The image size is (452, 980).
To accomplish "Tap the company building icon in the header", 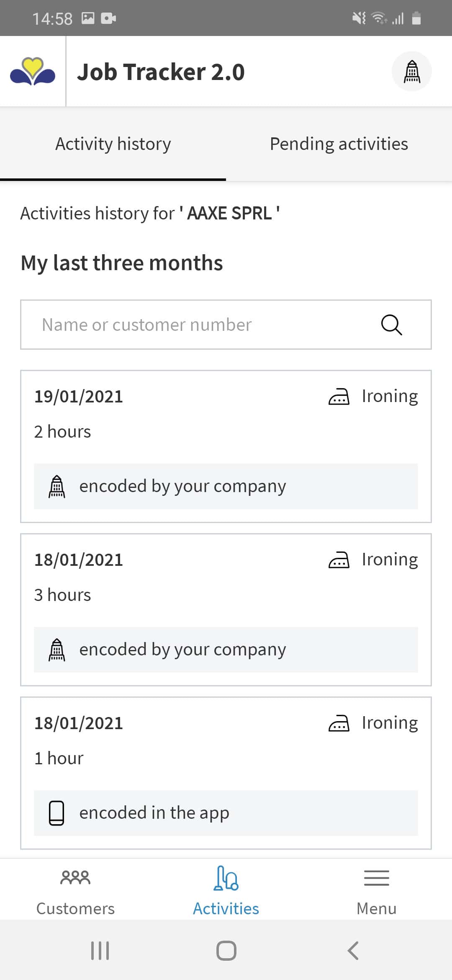I will 411,72.
